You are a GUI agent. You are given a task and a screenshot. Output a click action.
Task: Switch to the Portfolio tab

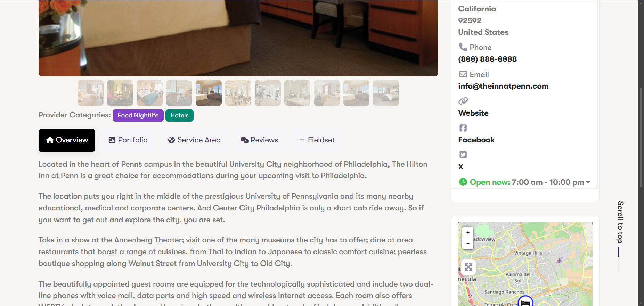pyautogui.click(x=128, y=140)
